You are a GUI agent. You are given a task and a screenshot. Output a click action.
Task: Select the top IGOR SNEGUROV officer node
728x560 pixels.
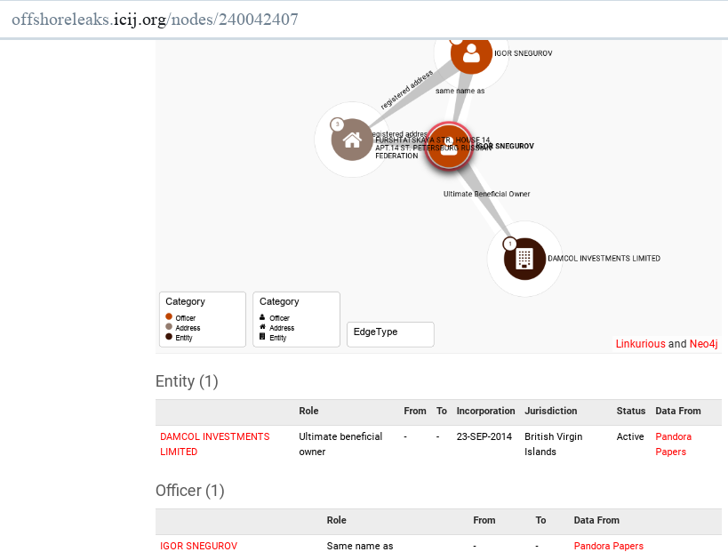coord(471,55)
